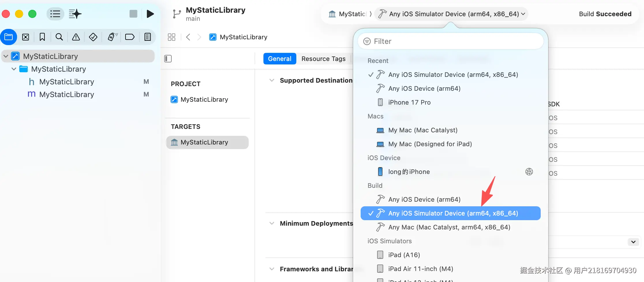Open the related items grid menu
Image resolution: width=644 pixels, height=282 pixels.
coord(171,37)
